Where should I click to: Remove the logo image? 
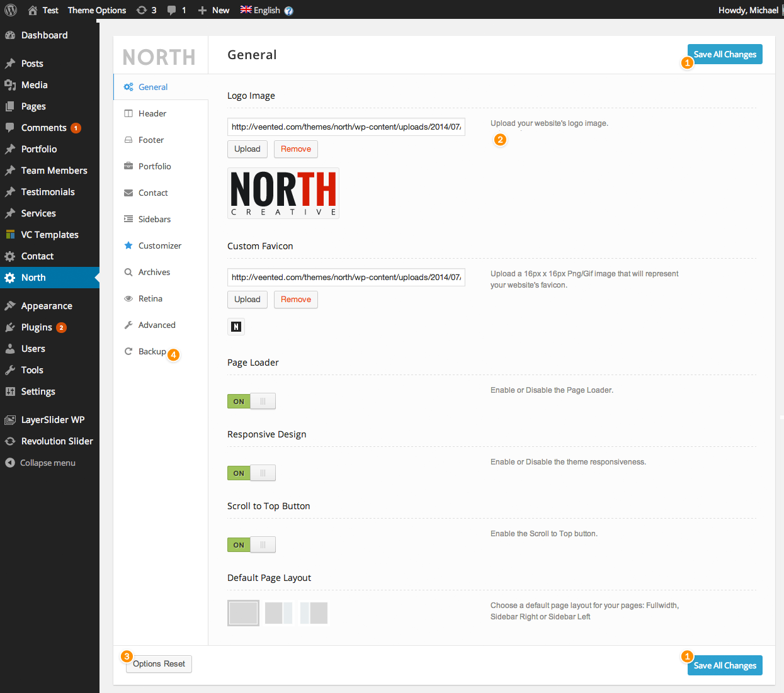coord(296,149)
